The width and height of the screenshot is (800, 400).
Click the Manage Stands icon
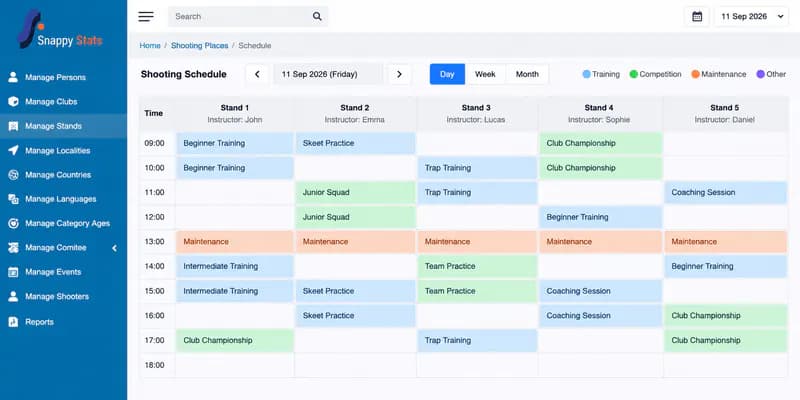coord(13,126)
